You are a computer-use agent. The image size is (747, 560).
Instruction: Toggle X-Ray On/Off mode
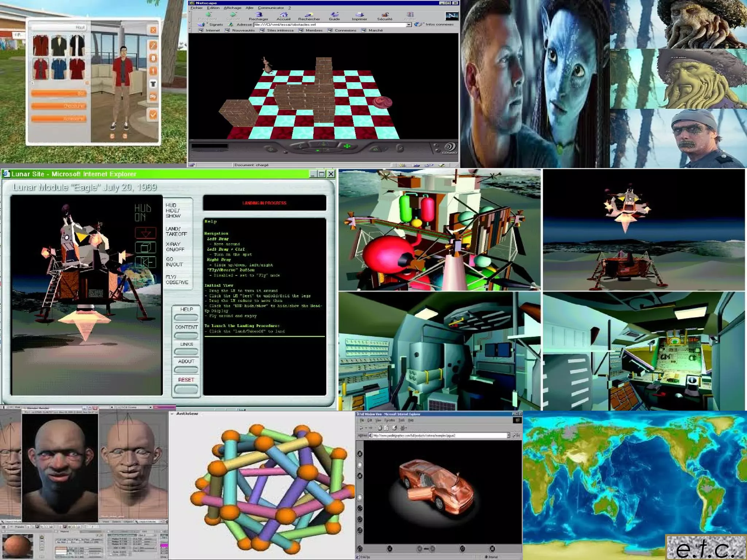175,247
